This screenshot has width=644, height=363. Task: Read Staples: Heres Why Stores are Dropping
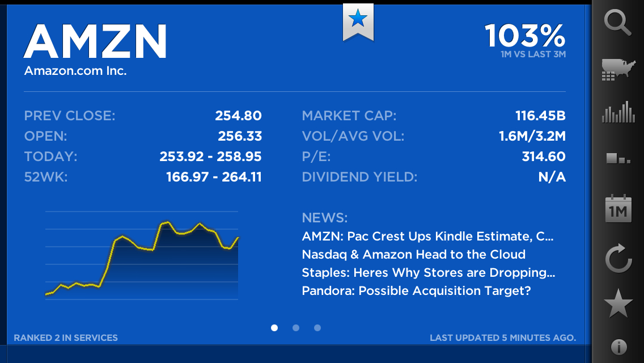pos(429,273)
